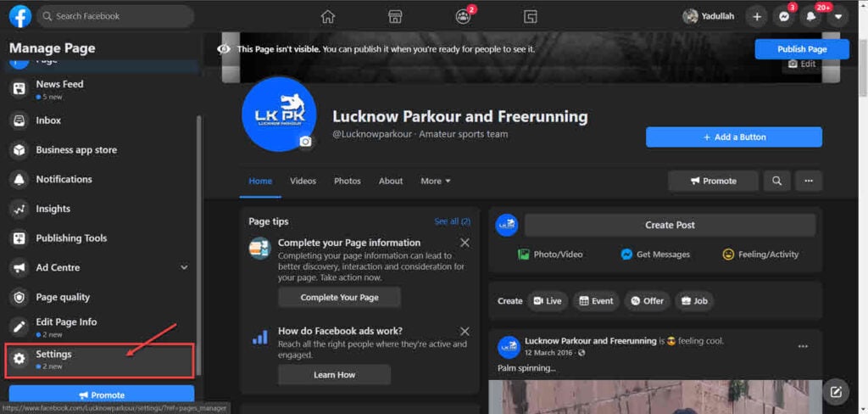868x414 pixels.
Task: Click the Promote button beside the tabs
Action: click(x=713, y=181)
